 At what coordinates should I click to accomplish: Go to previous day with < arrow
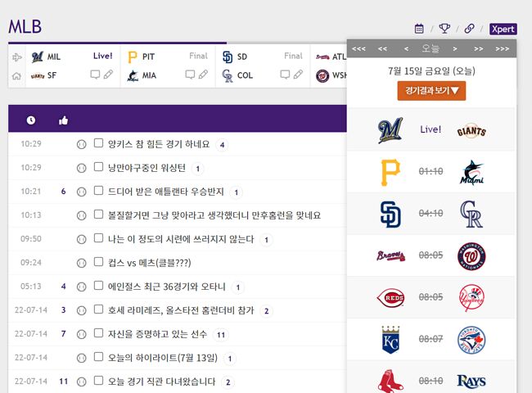click(x=406, y=49)
